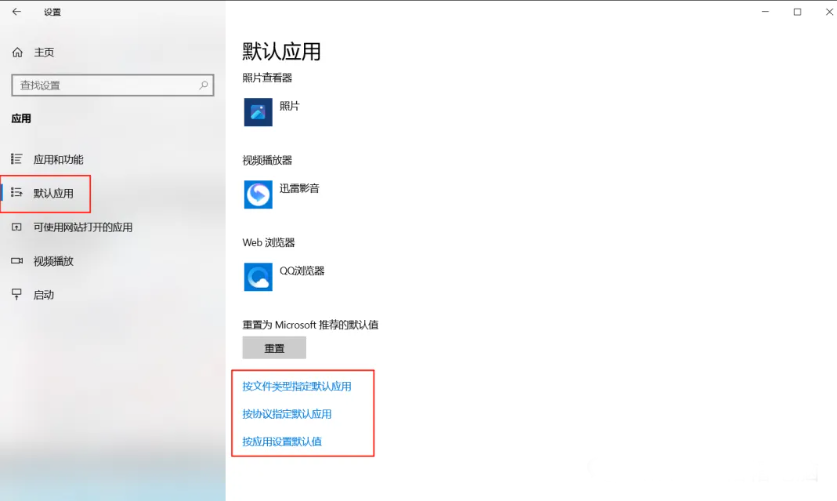Click the 查找设置 search box
Image resolution: width=837 pixels, height=501 pixels.
tap(113, 85)
